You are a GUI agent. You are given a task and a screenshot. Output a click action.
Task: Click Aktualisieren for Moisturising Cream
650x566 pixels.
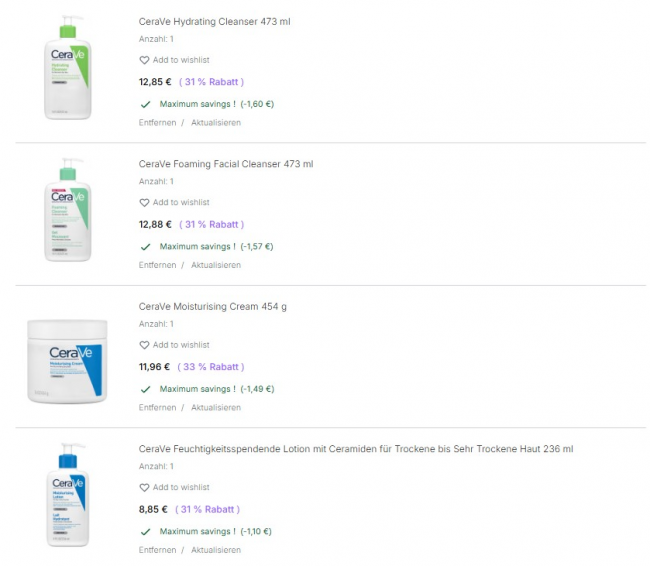(216, 408)
